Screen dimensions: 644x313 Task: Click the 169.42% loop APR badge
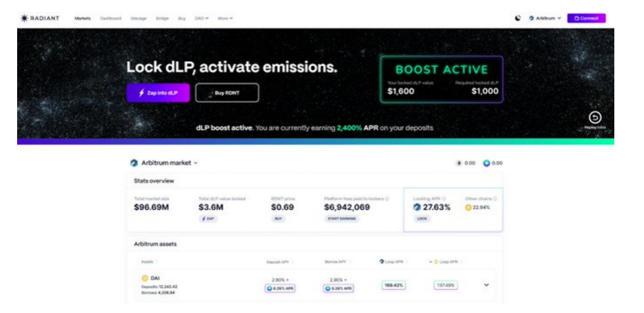[x=394, y=285]
